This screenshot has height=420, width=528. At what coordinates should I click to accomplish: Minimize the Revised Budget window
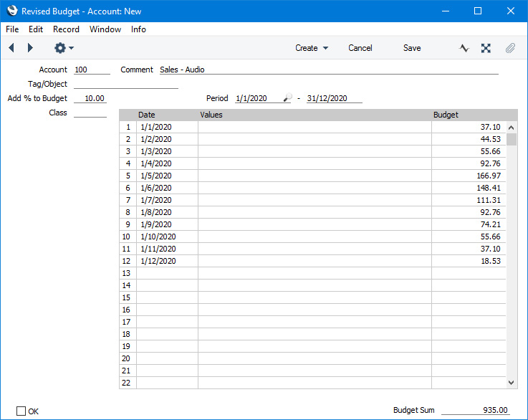tap(446, 11)
